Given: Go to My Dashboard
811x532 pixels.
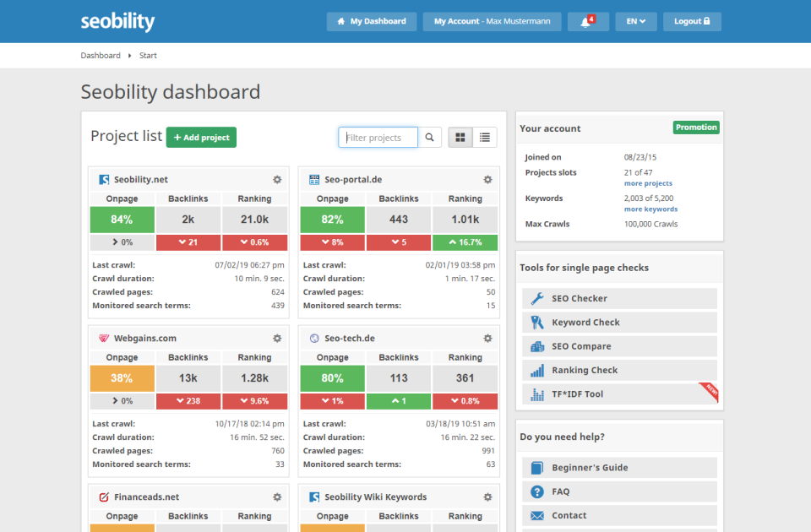Looking at the screenshot, I should pos(371,21).
